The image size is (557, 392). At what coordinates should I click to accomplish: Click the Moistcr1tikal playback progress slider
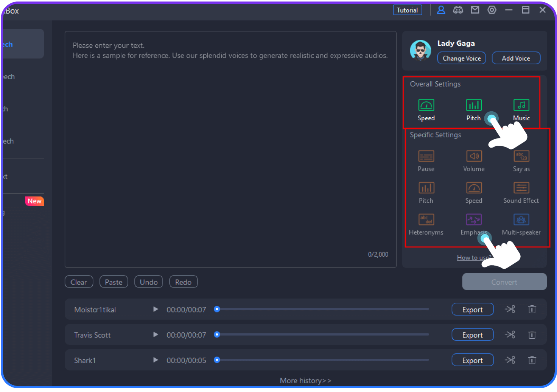pos(322,309)
